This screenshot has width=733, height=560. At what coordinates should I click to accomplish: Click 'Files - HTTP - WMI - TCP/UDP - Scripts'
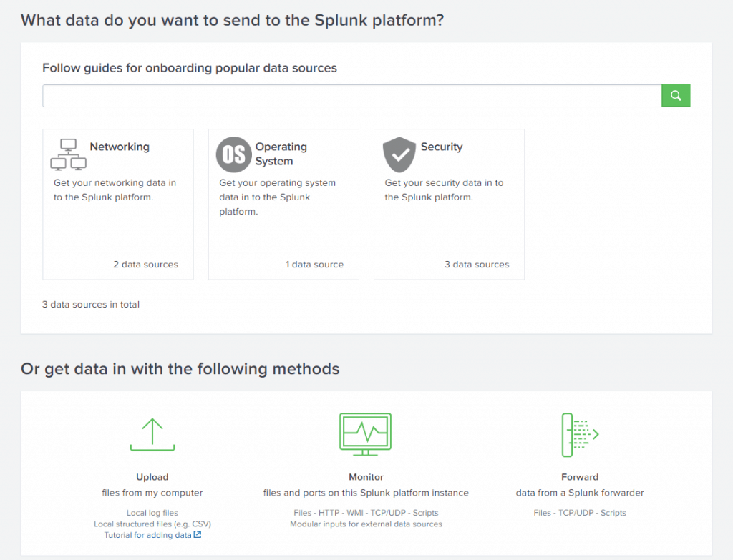[366, 513]
